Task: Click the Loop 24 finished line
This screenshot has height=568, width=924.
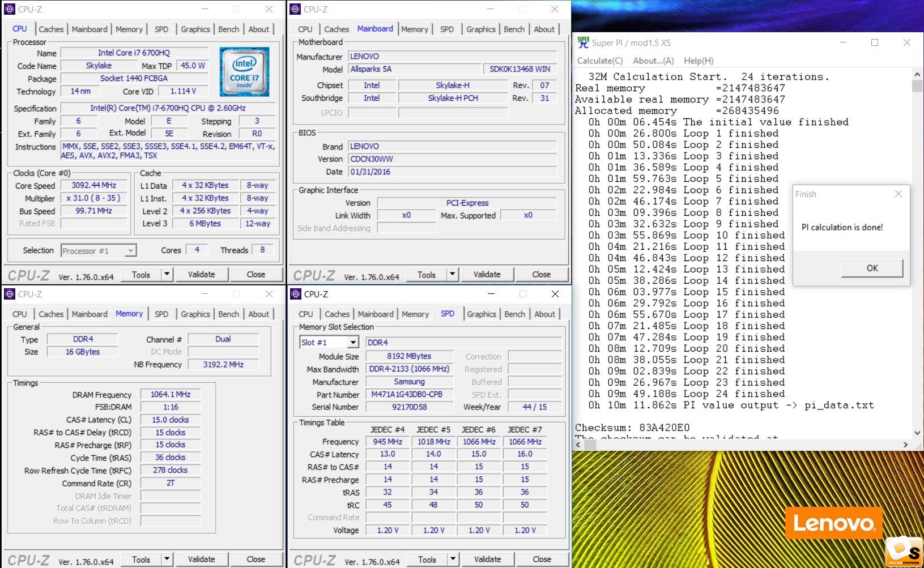Action: pos(687,394)
